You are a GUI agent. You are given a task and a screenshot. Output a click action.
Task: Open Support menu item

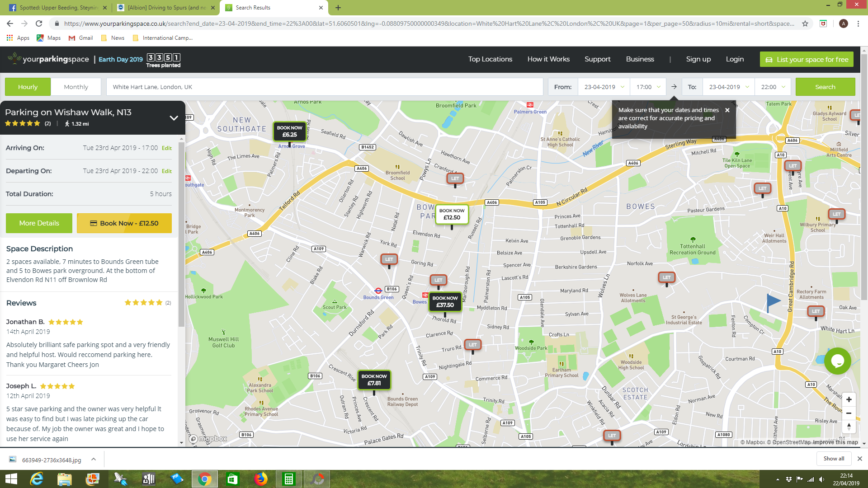click(x=597, y=59)
